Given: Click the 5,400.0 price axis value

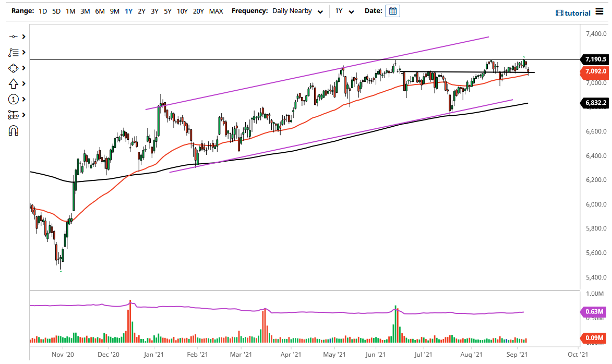Looking at the screenshot, I should point(596,277).
